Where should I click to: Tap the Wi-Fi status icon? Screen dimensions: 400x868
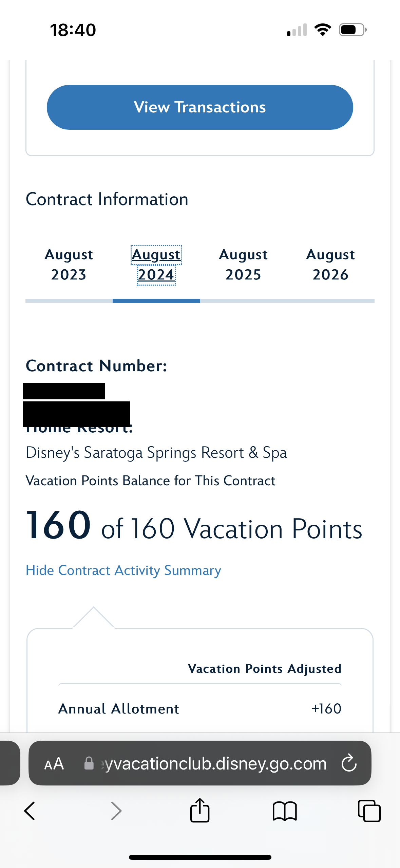pos(323,30)
